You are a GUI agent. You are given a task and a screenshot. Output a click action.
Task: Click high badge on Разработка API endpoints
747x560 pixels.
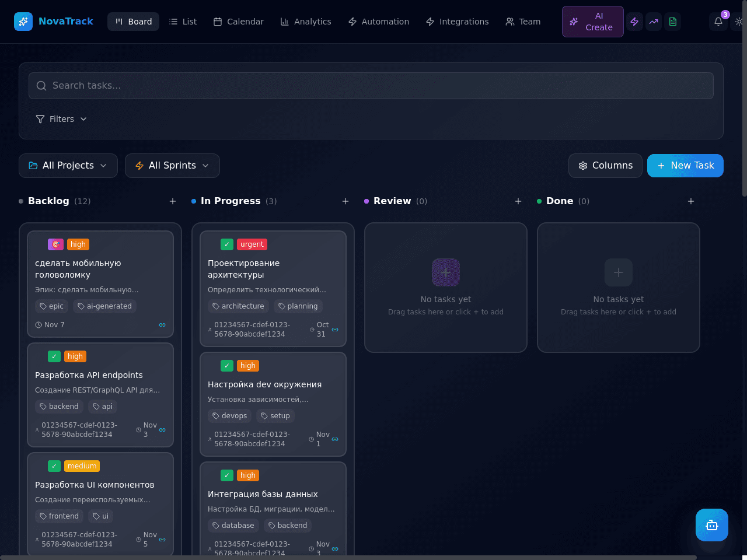(x=75, y=356)
